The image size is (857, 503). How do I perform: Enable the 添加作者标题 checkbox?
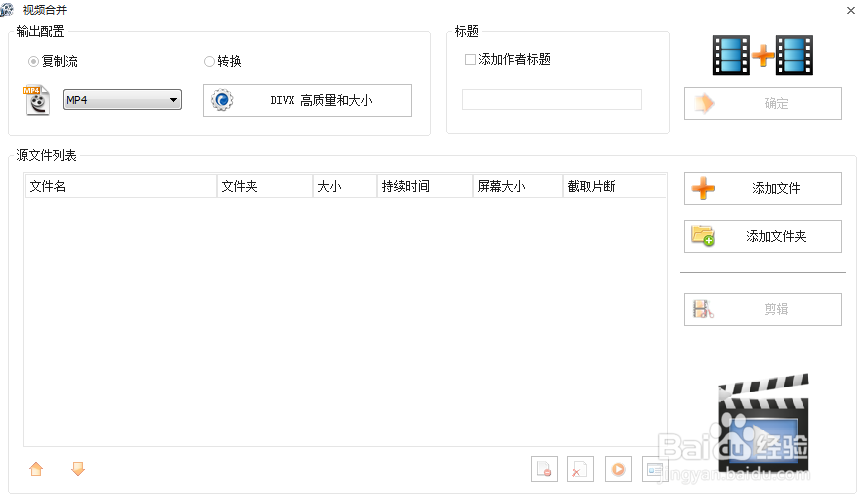click(470, 60)
